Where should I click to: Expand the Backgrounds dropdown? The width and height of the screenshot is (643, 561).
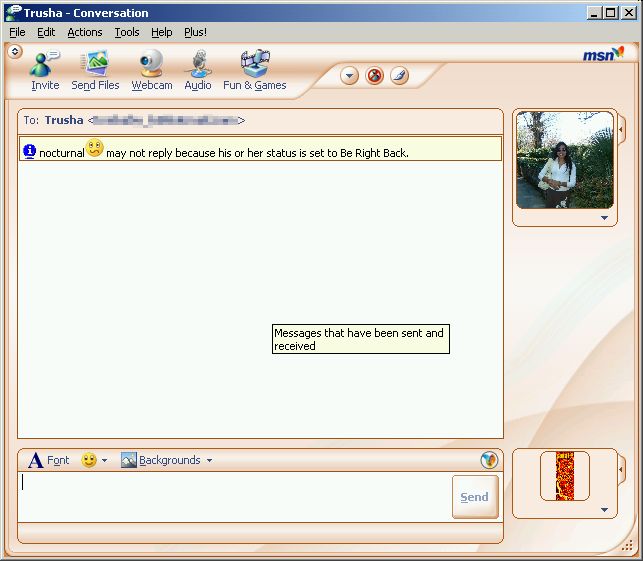pyautogui.click(x=167, y=460)
